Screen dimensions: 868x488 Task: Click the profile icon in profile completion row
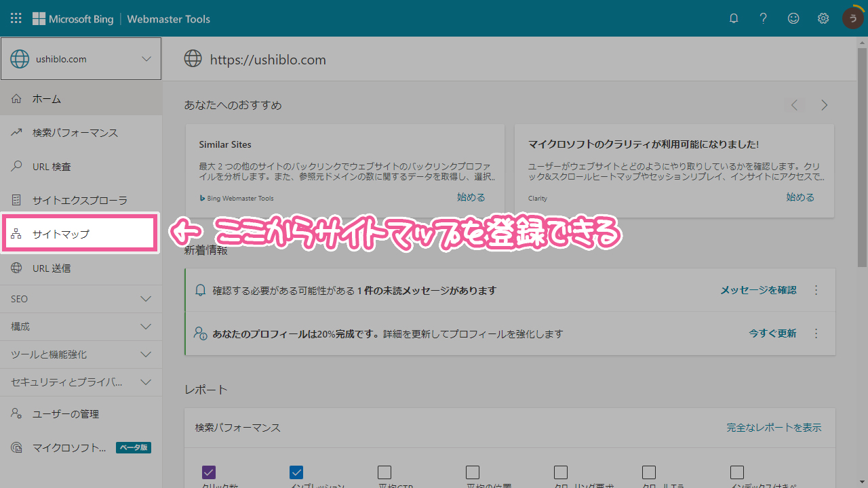pyautogui.click(x=200, y=333)
